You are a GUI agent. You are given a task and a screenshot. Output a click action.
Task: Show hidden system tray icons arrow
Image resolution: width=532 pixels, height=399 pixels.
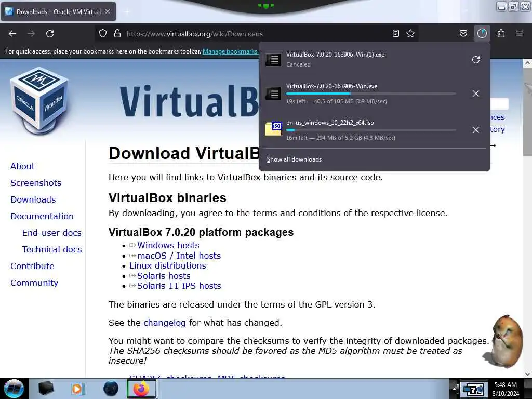pyautogui.click(x=454, y=389)
